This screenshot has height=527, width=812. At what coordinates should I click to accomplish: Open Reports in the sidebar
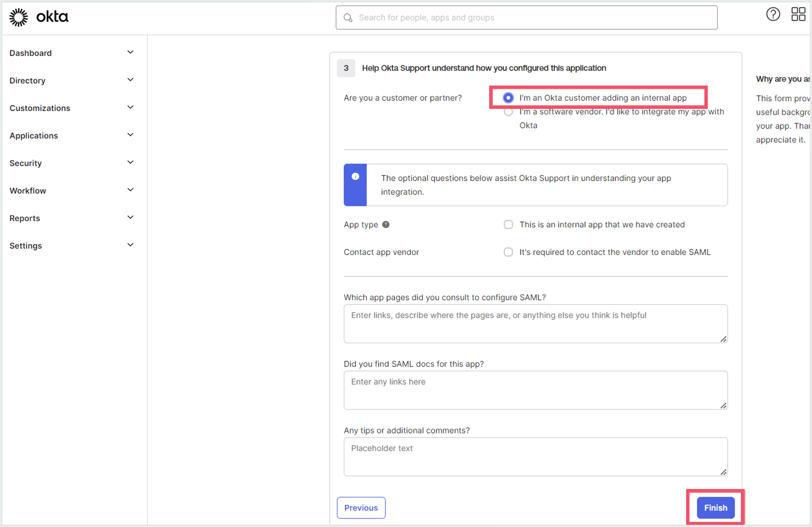point(25,218)
